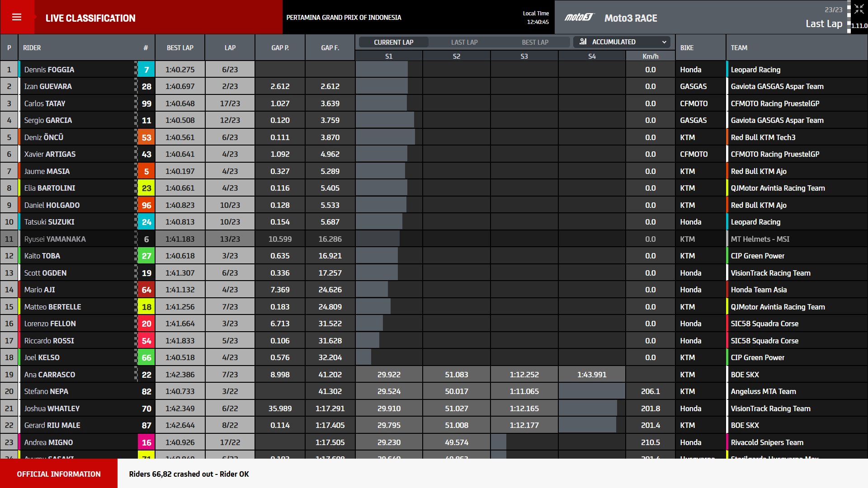Click the Last Lap 23/23 indicator
868x488 pixels.
pyautogui.click(x=824, y=18)
